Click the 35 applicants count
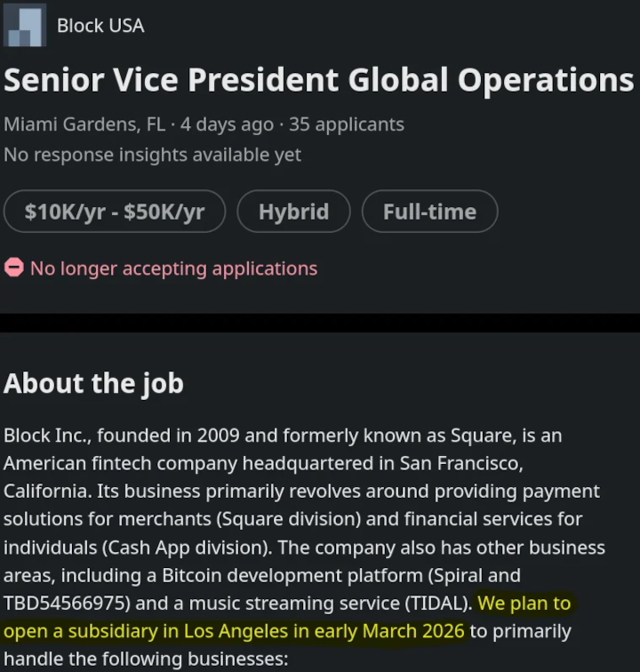This screenshot has height=672, width=640. [x=347, y=124]
